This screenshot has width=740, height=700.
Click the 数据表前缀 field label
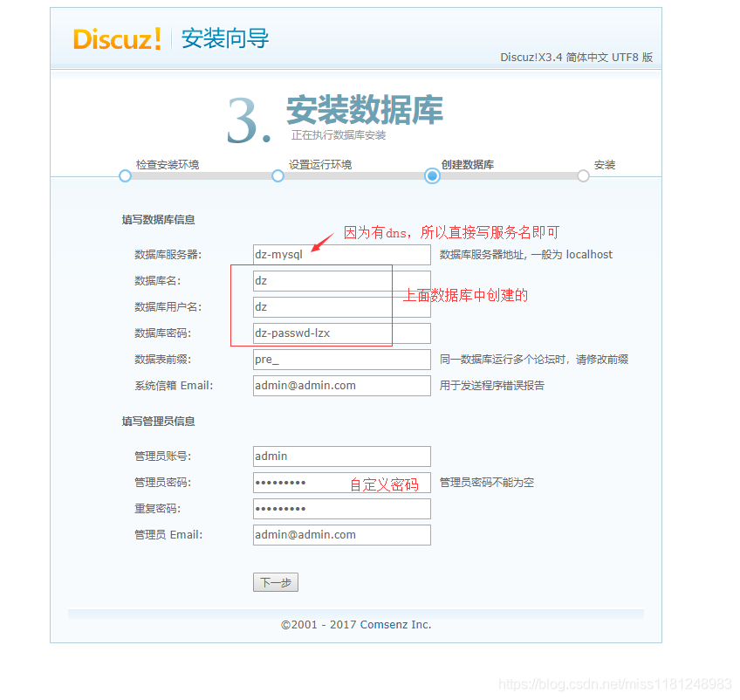163,360
